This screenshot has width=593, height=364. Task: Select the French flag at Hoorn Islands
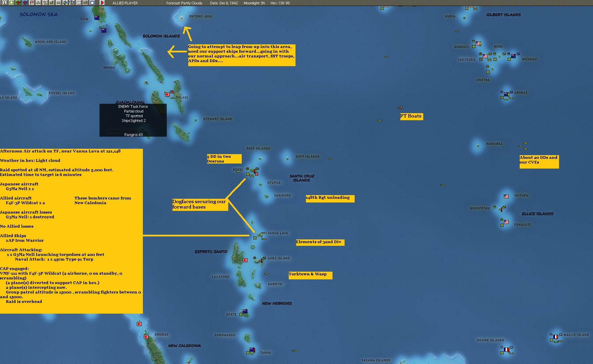tap(506, 350)
